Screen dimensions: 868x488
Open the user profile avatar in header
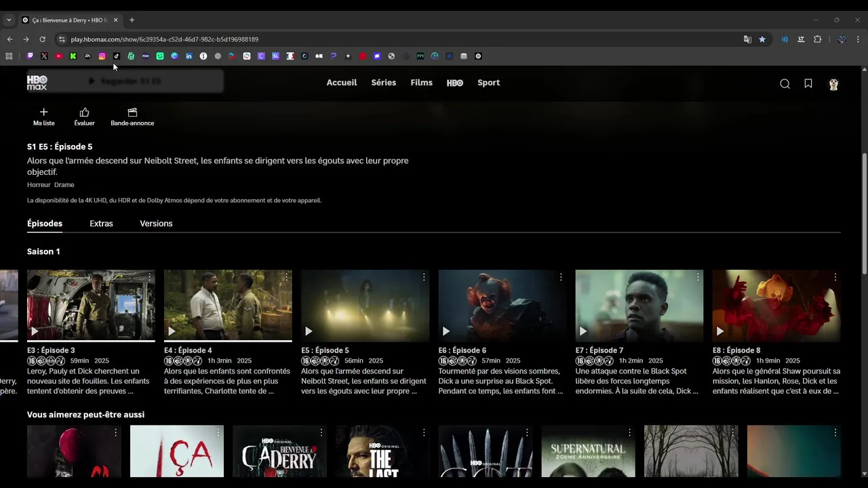tap(833, 84)
